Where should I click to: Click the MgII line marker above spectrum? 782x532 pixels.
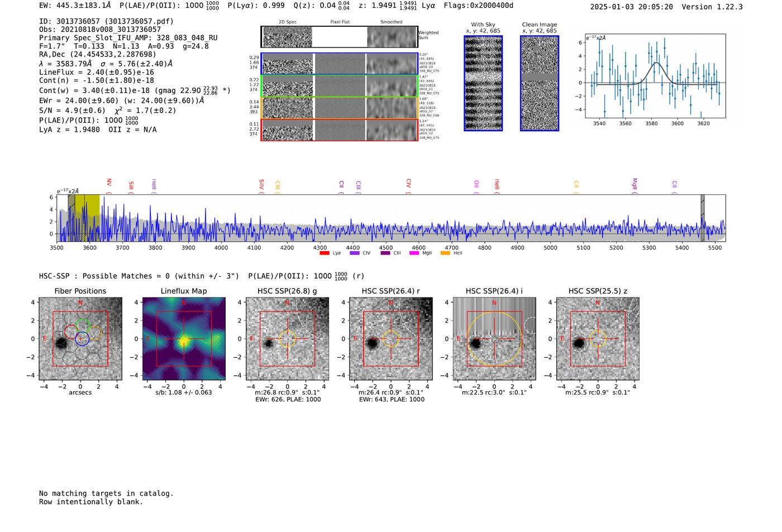tap(635, 186)
